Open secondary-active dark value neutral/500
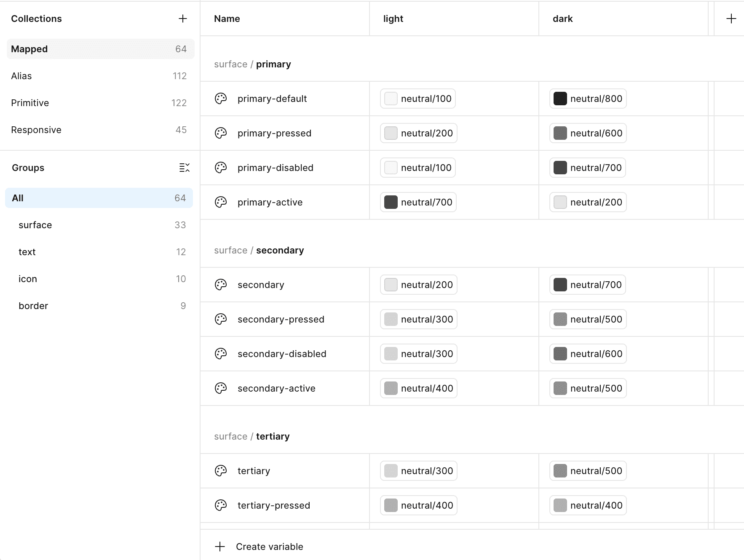The width and height of the screenshot is (744, 560). (x=588, y=388)
